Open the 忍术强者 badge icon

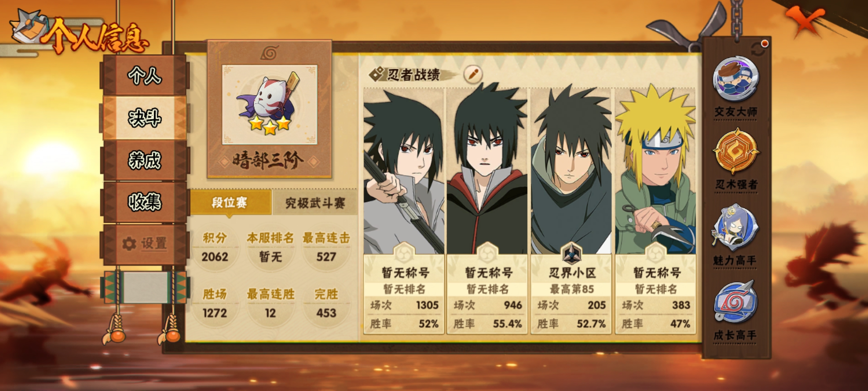(736, 151)
